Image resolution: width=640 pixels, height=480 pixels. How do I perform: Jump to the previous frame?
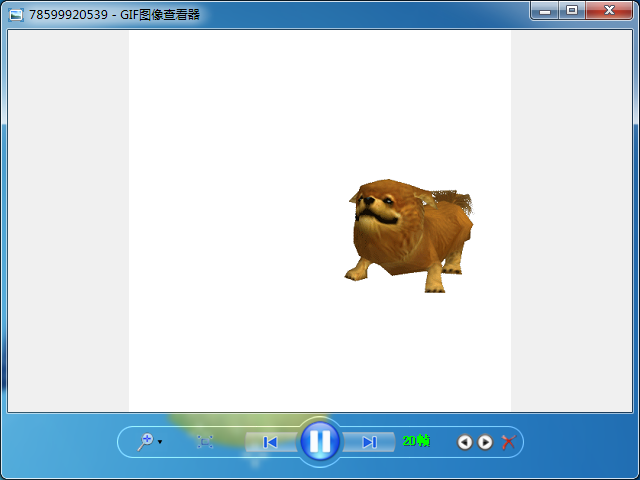pos(271,442)
